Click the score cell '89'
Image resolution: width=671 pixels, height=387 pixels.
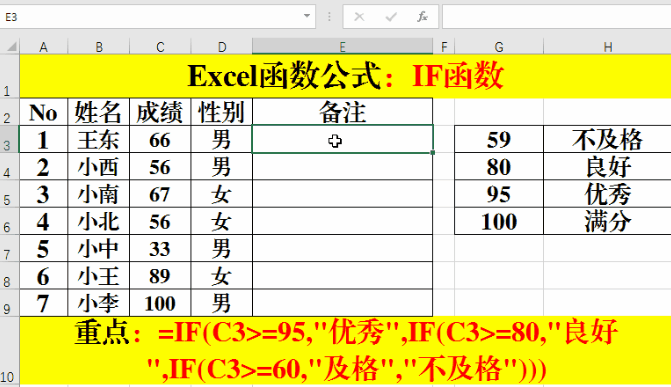click(160, 276)
